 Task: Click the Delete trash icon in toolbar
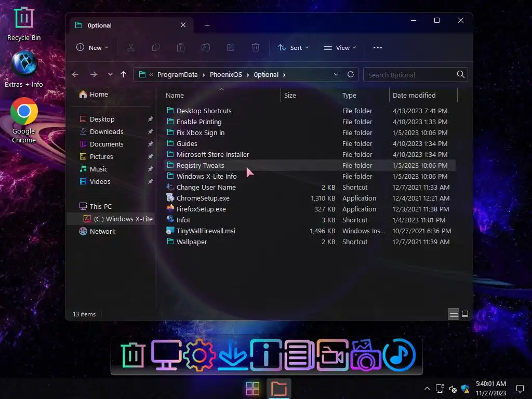pyautogui.click(x=256, y=47)
